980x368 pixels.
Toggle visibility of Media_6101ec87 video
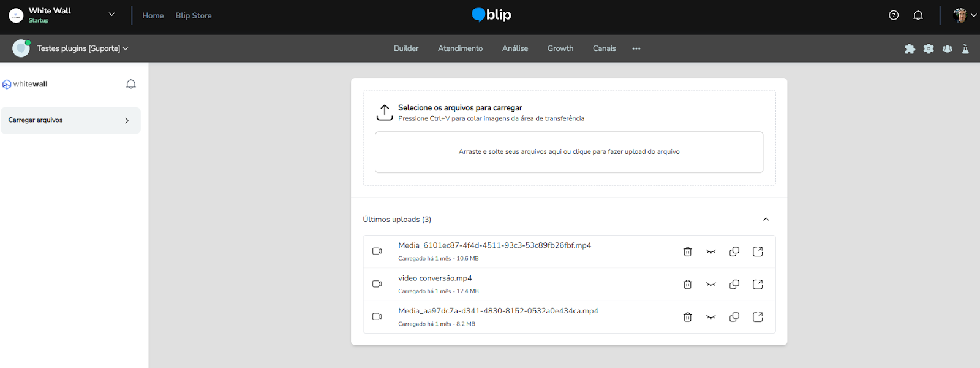tap(710, 251)
